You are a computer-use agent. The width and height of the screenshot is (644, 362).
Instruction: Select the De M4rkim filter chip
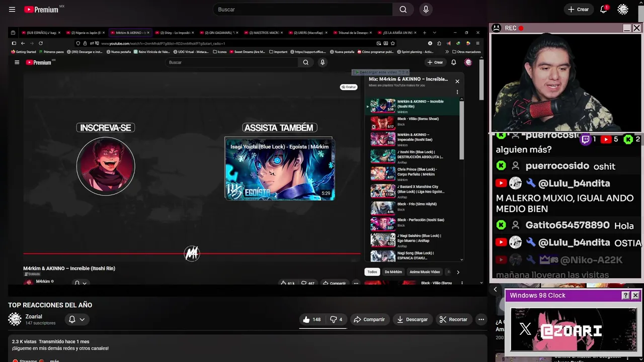[x=393, y=272]
